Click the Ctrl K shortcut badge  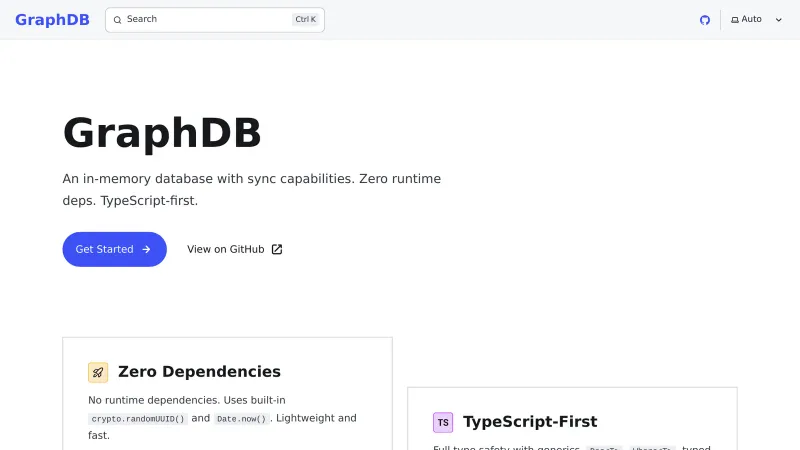pos(305,19)
